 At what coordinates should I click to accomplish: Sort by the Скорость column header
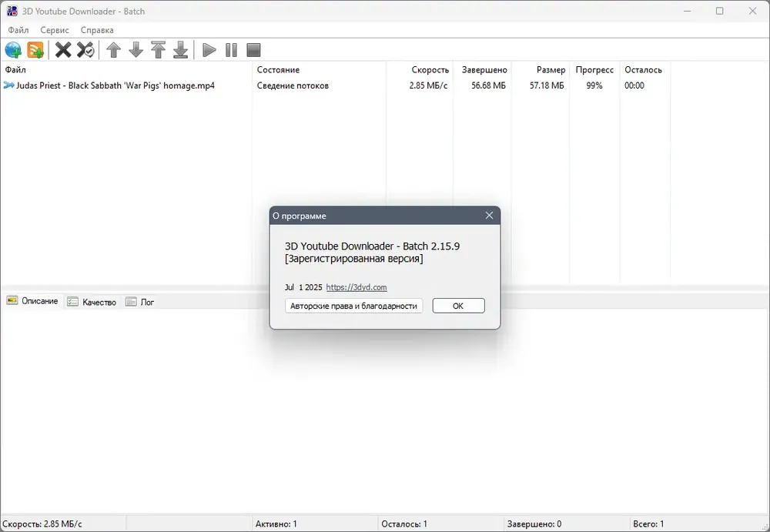pos(420,70)
